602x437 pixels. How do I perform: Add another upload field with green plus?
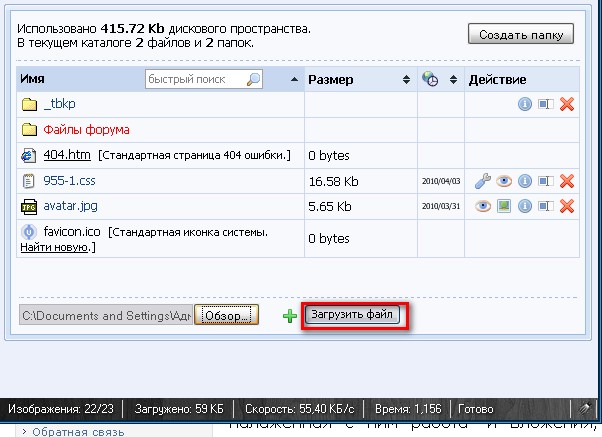290,316
